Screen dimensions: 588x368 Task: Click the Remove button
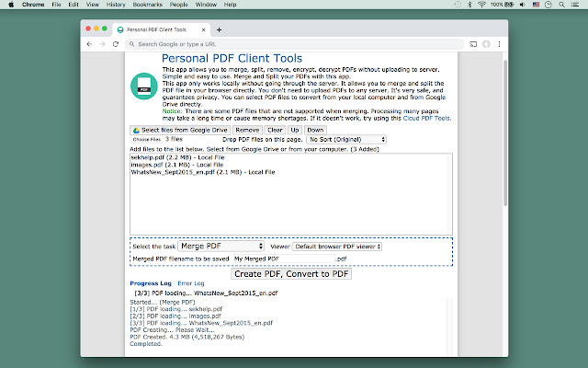(247, 130)
